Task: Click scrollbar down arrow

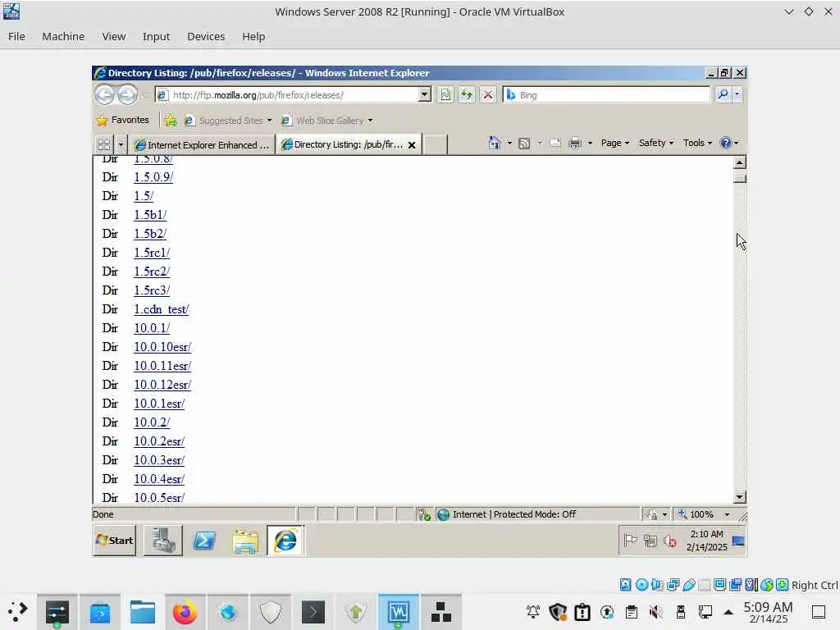Action: [x=739, y=497]
